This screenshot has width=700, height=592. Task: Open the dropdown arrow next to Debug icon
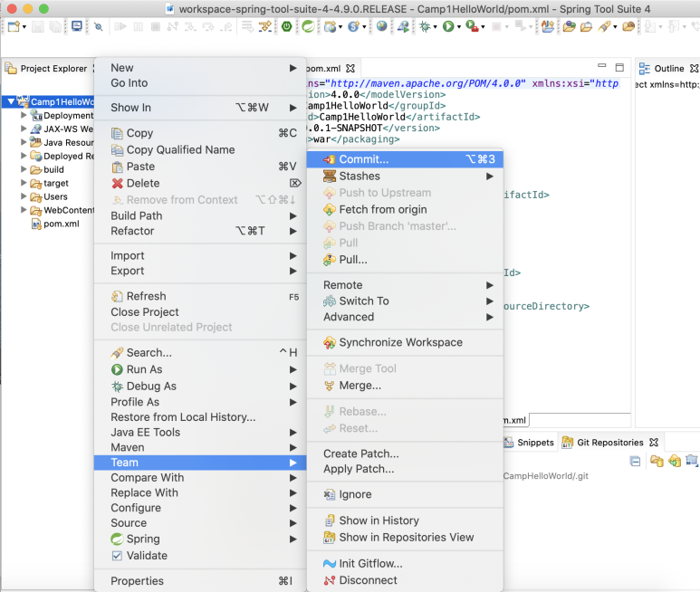pos(436,27)
